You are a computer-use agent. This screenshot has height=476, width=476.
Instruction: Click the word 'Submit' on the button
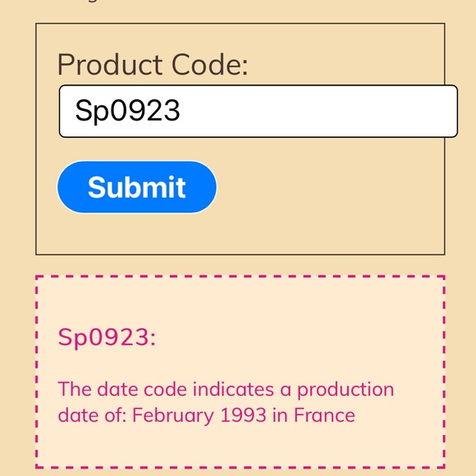tap(137, 187)
